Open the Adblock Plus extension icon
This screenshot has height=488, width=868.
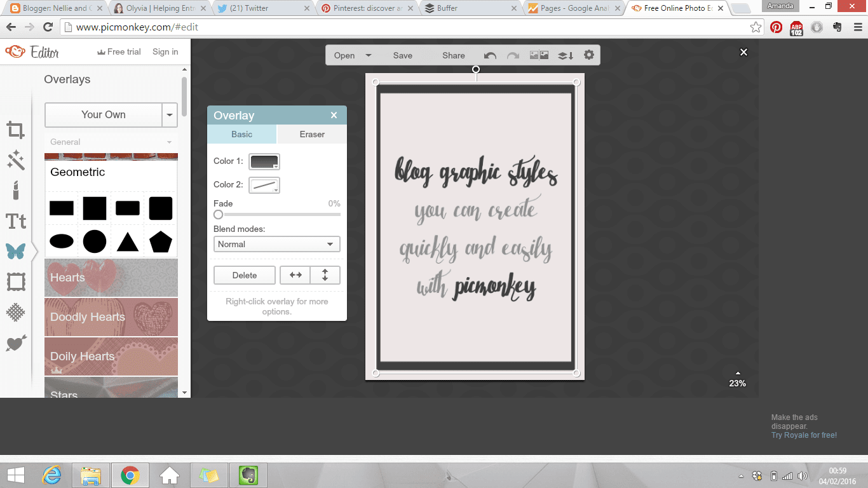click(796, 28)
